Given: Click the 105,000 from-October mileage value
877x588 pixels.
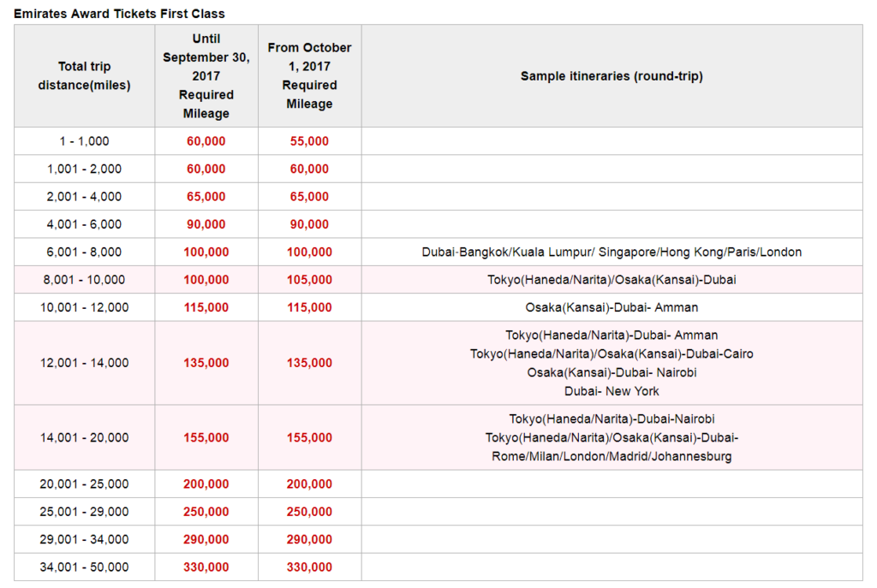Looking at the screenshot, I should click(x=309, y=280).
